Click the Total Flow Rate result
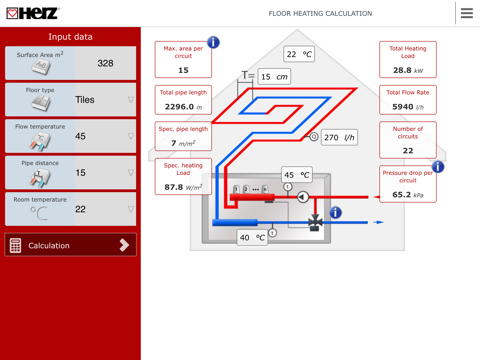Screen dimensions: 480x360 pyautogui.click(x=408, y=100)
